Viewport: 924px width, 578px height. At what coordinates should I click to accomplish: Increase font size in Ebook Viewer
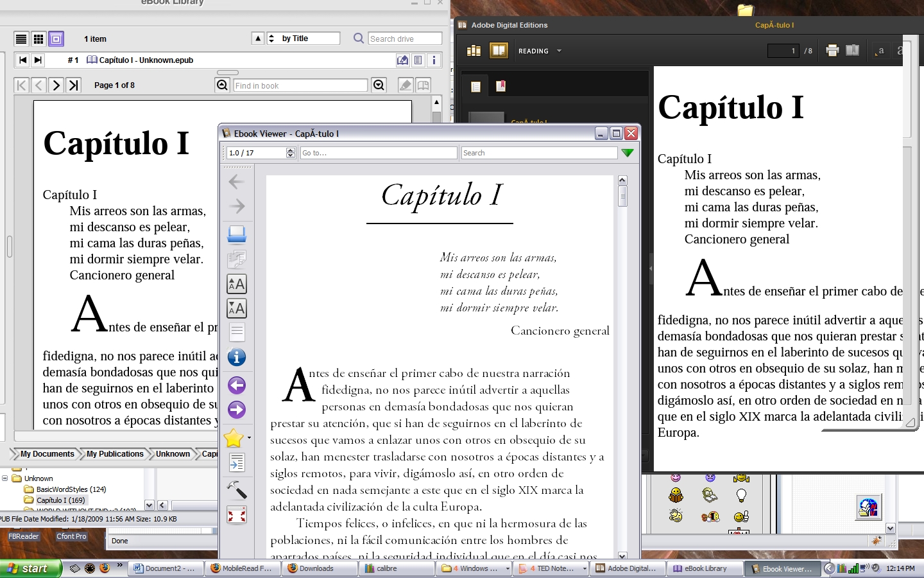click(237, 284)
